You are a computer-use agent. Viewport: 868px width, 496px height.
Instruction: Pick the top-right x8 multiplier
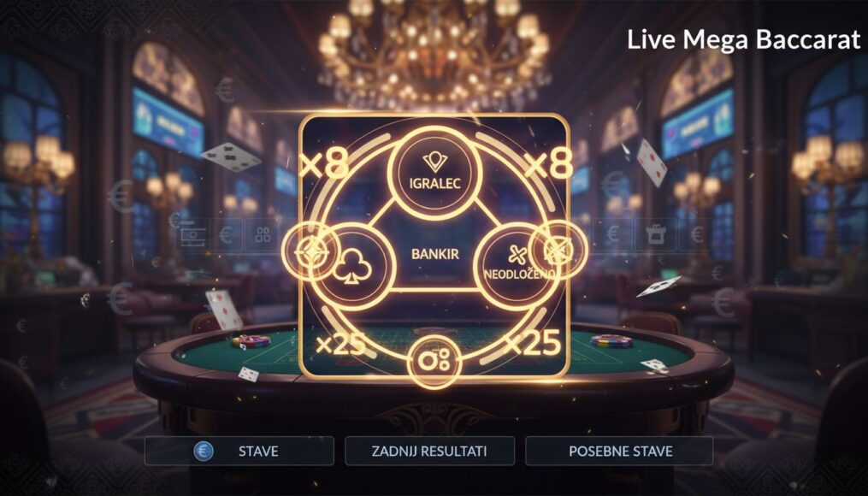(548, 164)
